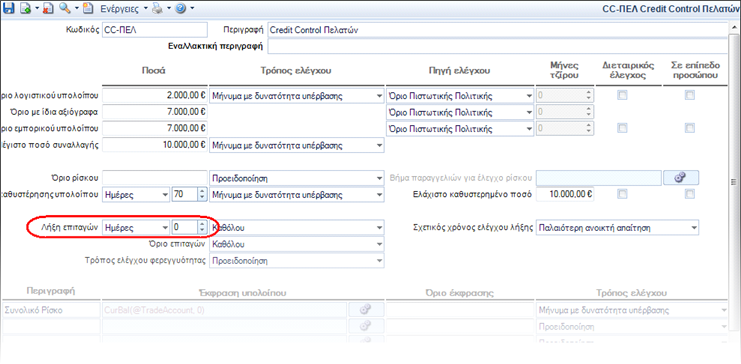Viewport: 741px width, 364px height.
Task: Open Σχετικός χρόνος ελέγχου λήξης dropdown
Action: coord(617,228)
